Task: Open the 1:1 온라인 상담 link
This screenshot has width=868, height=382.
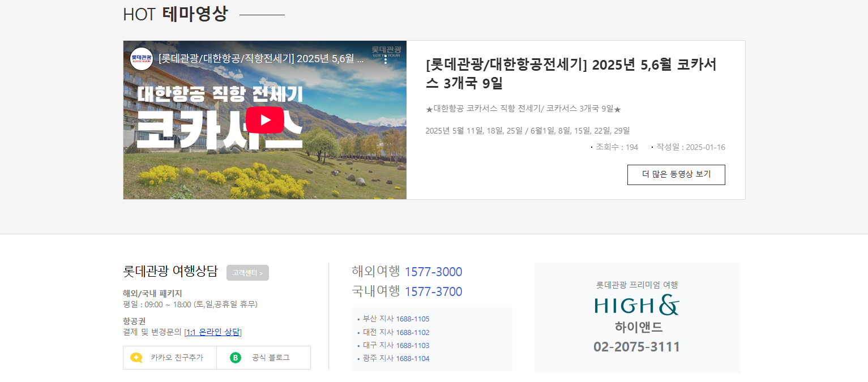Action: (x=213, y=332)
